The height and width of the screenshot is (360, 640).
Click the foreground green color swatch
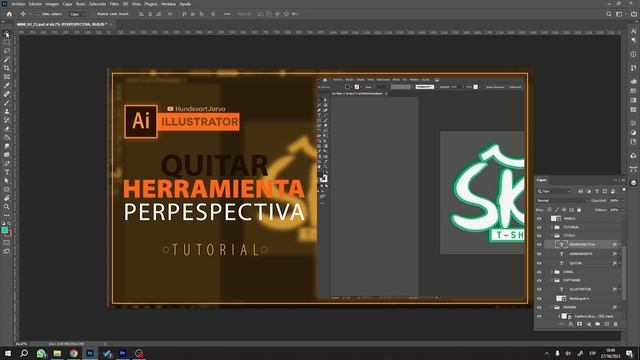pyautogui.click(x=4, y=230)
